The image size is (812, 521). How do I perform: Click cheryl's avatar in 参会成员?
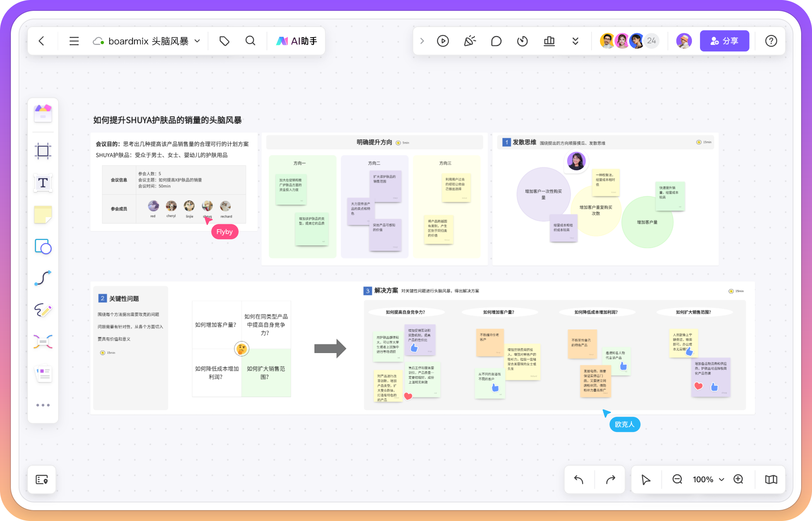coord(171,206)
